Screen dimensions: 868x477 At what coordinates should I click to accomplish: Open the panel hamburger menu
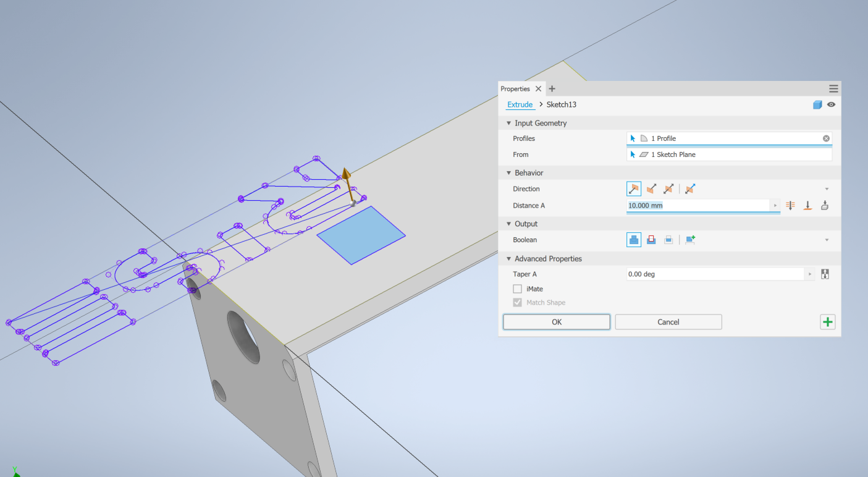point(833,88)
